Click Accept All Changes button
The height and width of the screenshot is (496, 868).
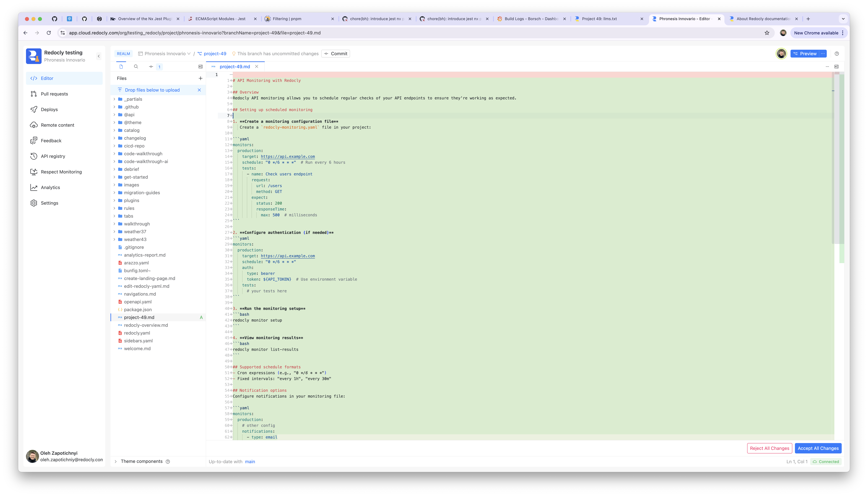[x=818, y=448]
